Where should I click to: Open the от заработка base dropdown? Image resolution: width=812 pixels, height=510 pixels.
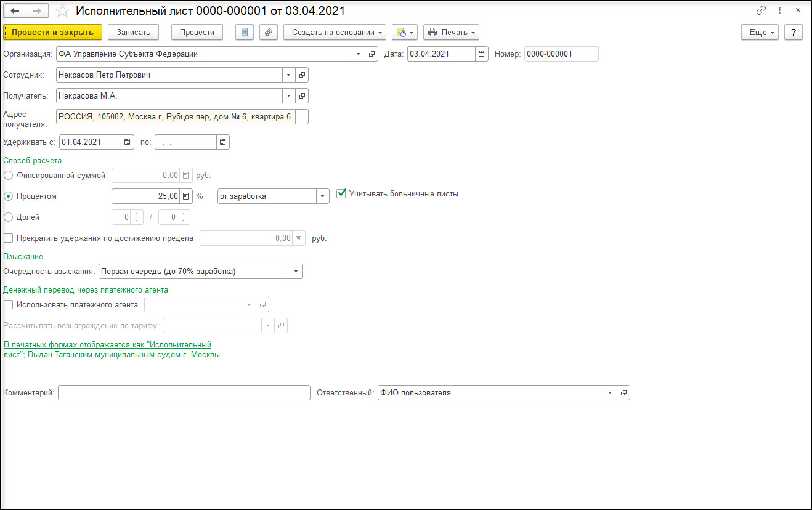323,196
